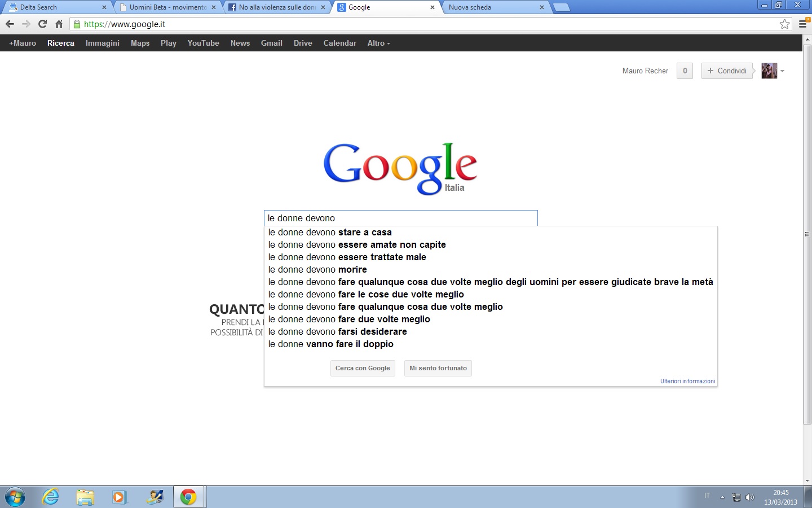Click the + Condividi share button
Viewport: 812px width, 508px height.
[x=727, y=71]
